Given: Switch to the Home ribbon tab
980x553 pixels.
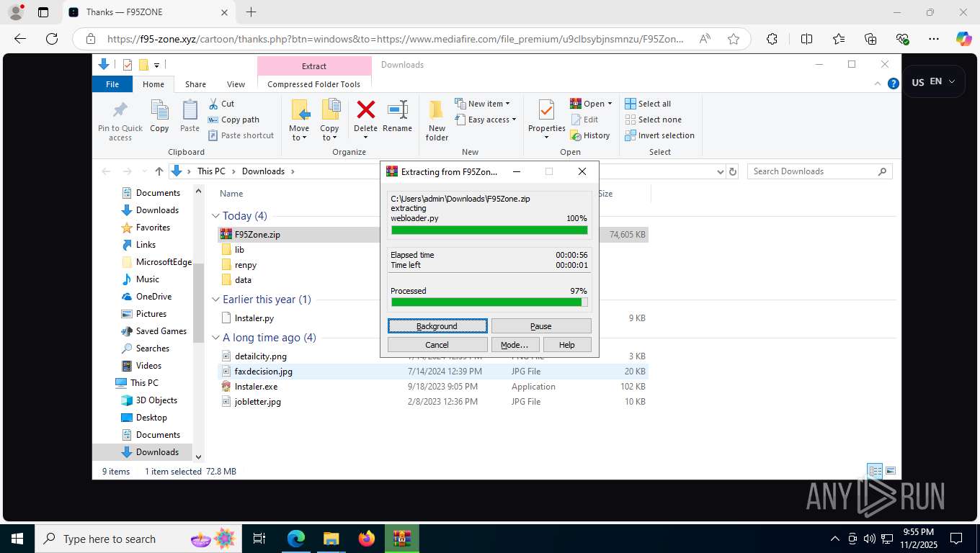Looking at the screenshot, I should pos(153,84).
